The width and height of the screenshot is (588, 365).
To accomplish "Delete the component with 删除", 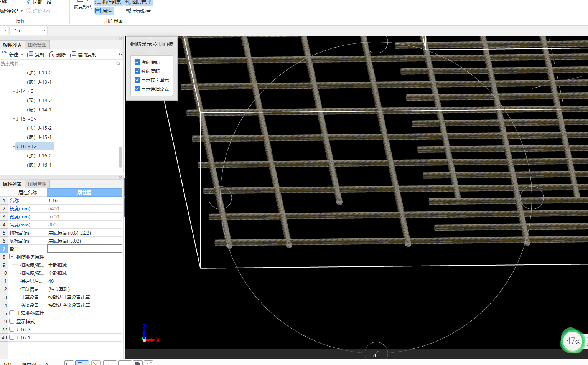I will tap(58, 55).
